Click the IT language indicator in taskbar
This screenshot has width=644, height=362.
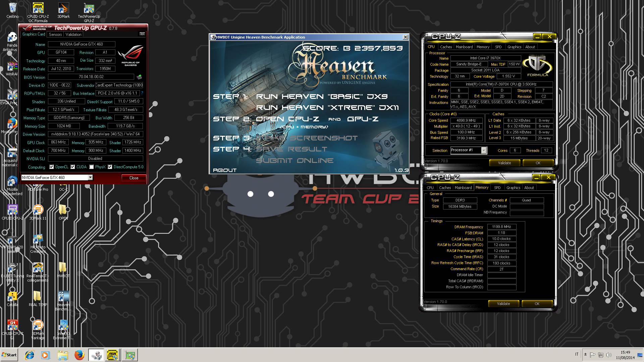577,354
